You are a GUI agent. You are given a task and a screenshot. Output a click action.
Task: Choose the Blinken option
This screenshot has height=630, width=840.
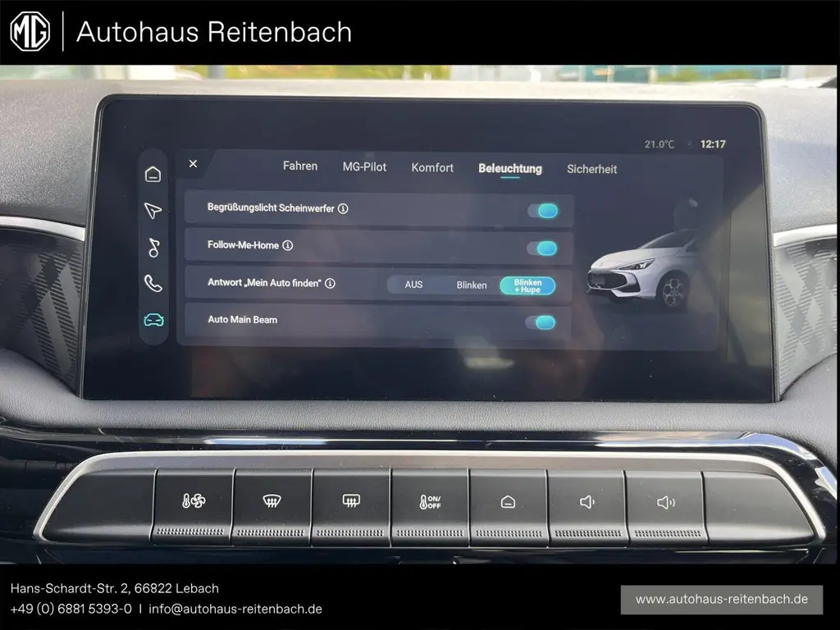coord(472,285)
